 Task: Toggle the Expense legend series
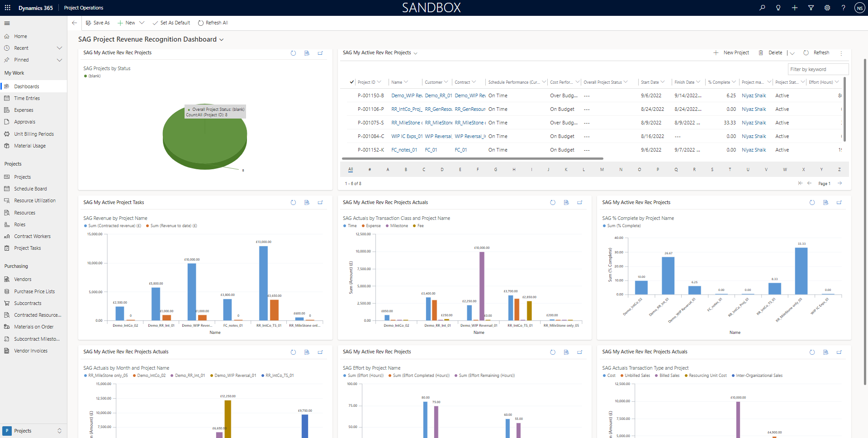(371, 225)
